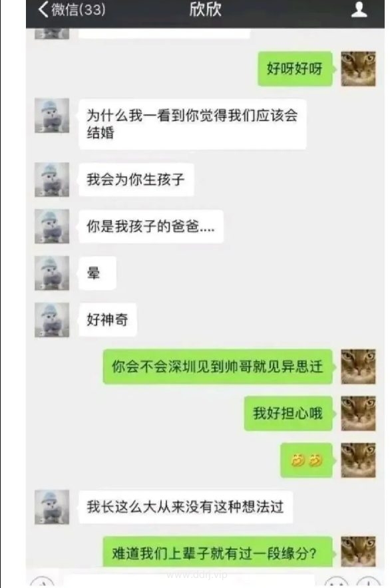Tap the 好神奇 message bubble
The height and width of the screenshot is (588, 392).
[108, 320]
